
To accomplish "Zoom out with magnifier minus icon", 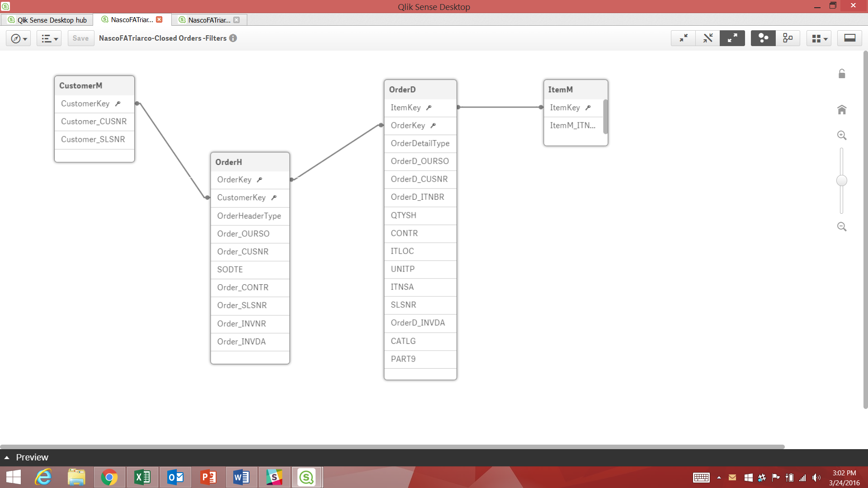I will (841, 226).
